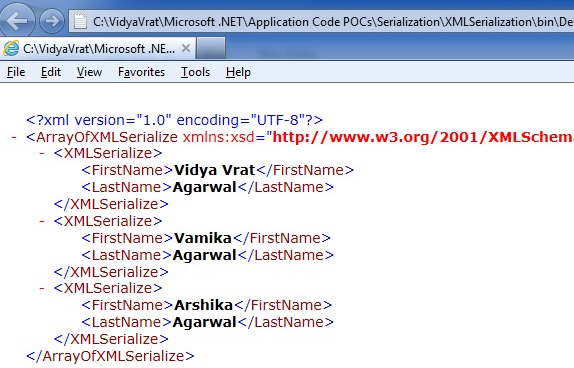Click the browser Forward arrow button
The height and width of the screenshot is (368, 574).
52,21
